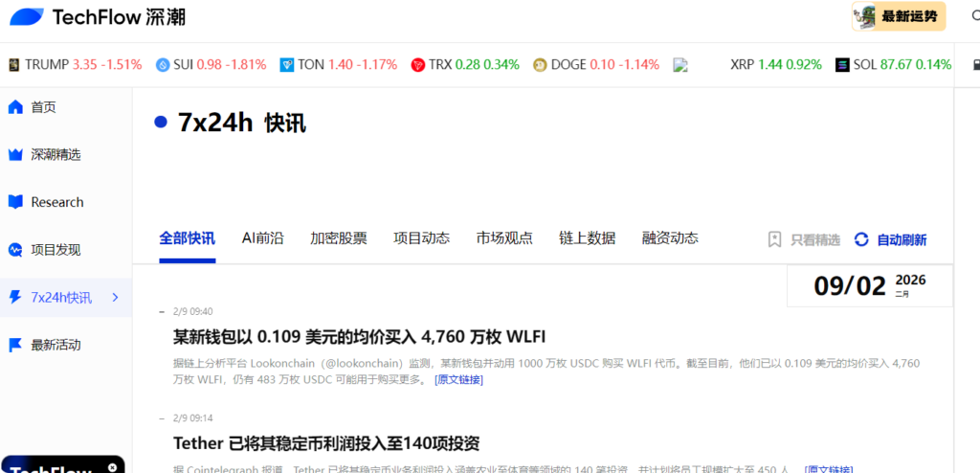Open the 首页 home icon in sidebar
This screenshot has height=473, width=980.
pos(15,107)
